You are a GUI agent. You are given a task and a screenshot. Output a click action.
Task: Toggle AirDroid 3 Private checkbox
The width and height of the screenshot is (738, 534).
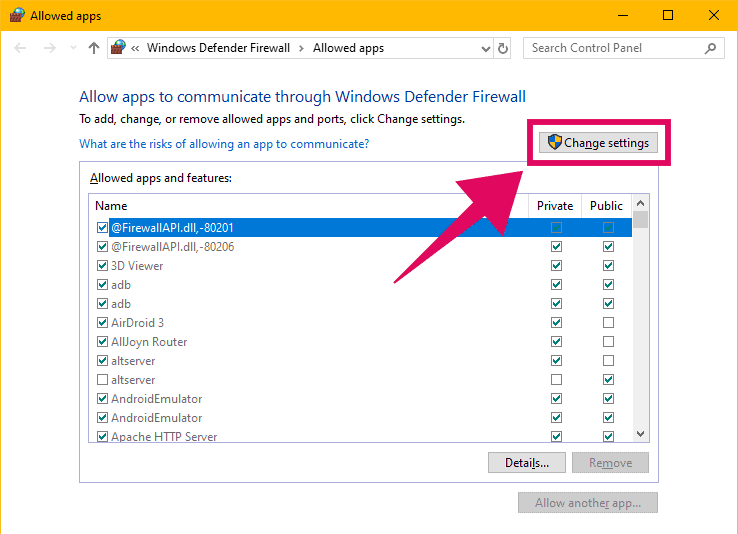coord(556,322)
